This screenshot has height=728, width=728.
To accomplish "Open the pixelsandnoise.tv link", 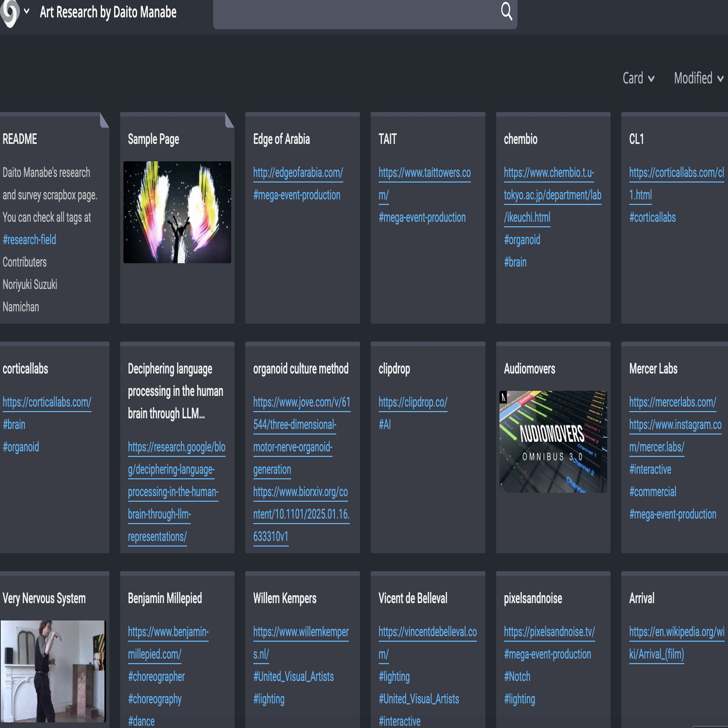I will pyautogui.click(x=549, y=632).
